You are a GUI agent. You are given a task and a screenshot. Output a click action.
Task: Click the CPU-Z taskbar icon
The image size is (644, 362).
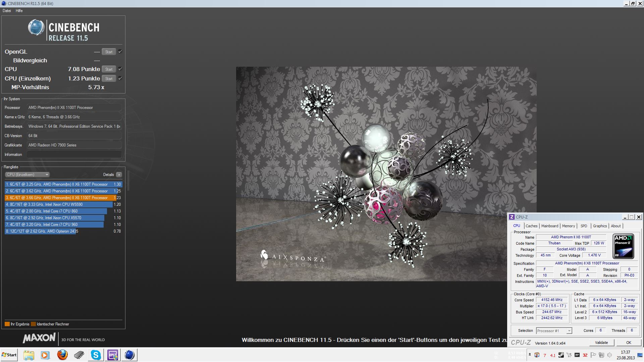pos(112,355)
